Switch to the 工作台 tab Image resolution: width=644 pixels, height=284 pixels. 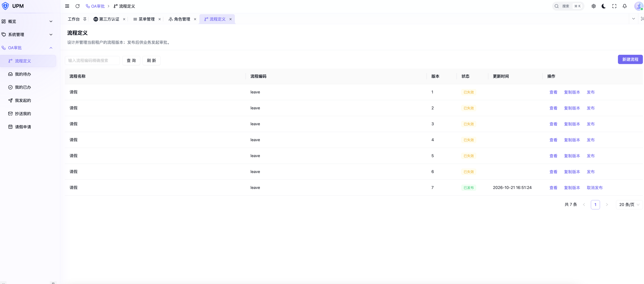74,19
